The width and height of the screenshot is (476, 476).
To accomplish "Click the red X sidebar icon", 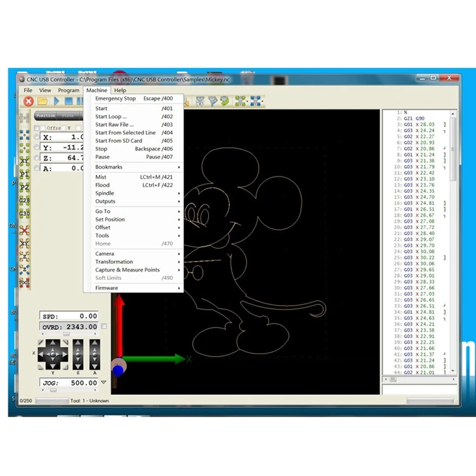I will tap(25, 230).
